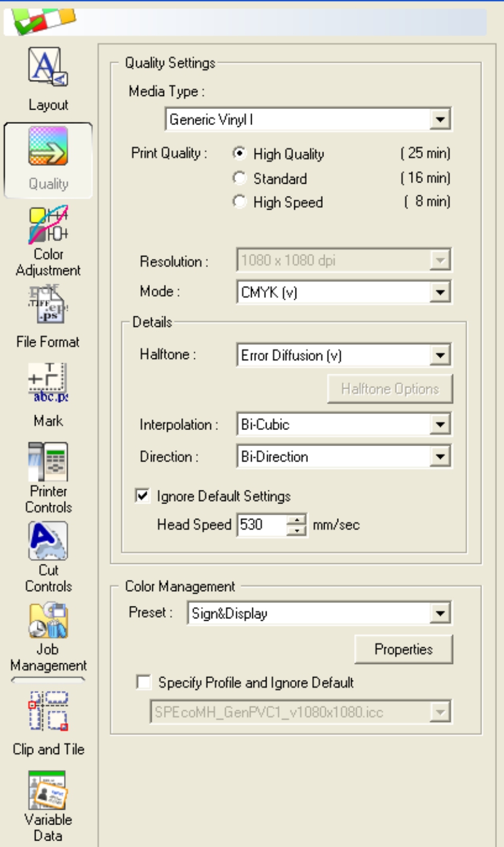The height and width of the screenshot is (847, 504).
Task: Click the Properties button
Action: point(403,649)
